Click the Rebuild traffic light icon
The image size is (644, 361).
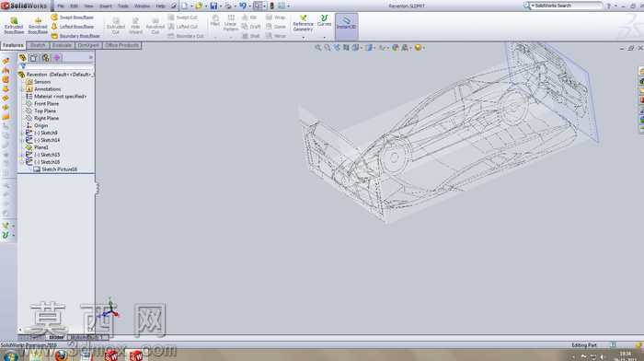coord(271,6)
